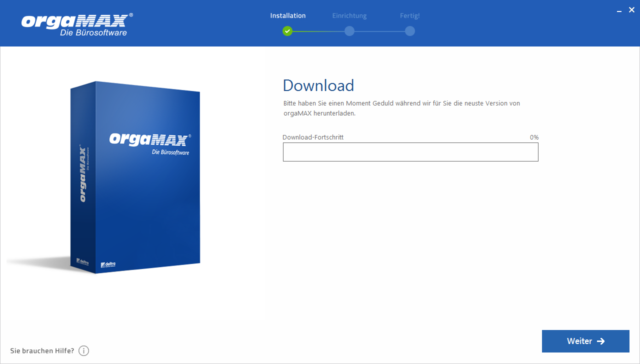Close the installer window
This screenshot has height=364, width=640.
click(631, 9)
